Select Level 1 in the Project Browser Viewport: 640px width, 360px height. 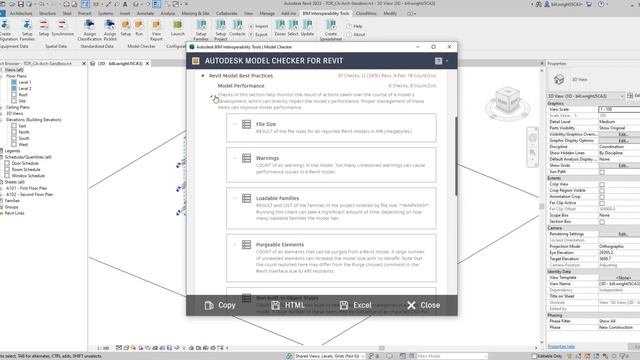coord(24,82)
